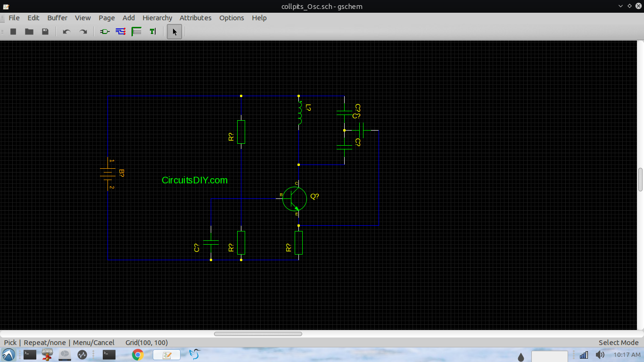Viewport: 644px width, 362px height.
Task: Select the battery symbol B?
Action: point(108,174)
